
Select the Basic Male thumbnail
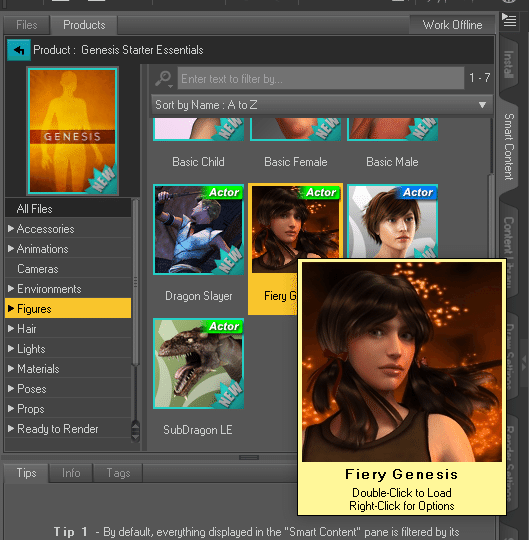(x=392, y=129)
